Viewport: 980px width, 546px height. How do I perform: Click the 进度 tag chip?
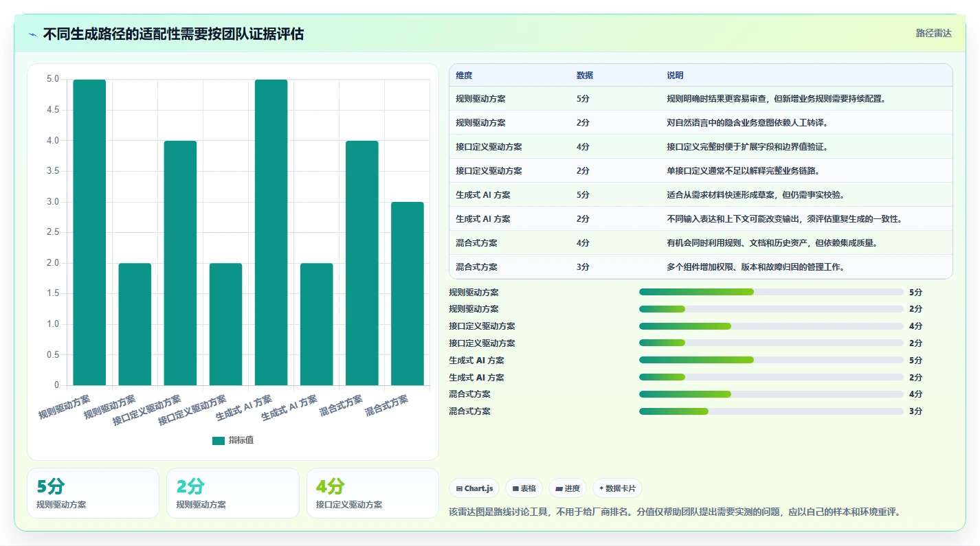[568, 488]
